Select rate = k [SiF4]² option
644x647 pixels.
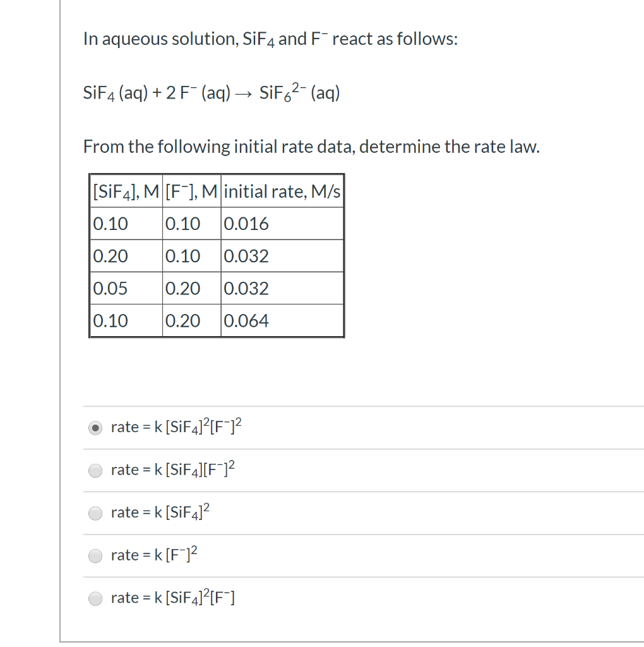tap(95, 513)
